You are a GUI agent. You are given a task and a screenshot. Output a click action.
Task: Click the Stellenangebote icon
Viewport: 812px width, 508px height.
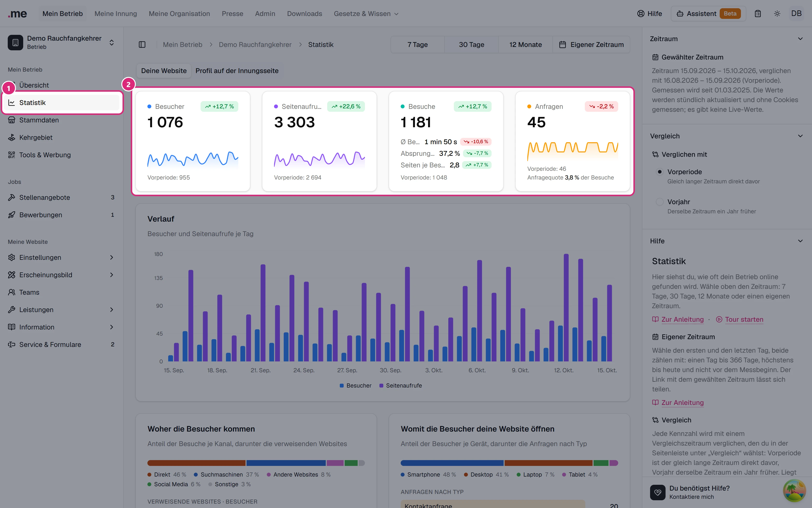(12, 198)
